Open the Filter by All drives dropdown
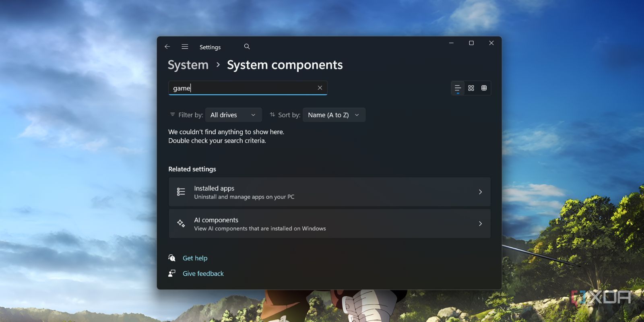Screen dimensions: 644x322 click(233, 115)
